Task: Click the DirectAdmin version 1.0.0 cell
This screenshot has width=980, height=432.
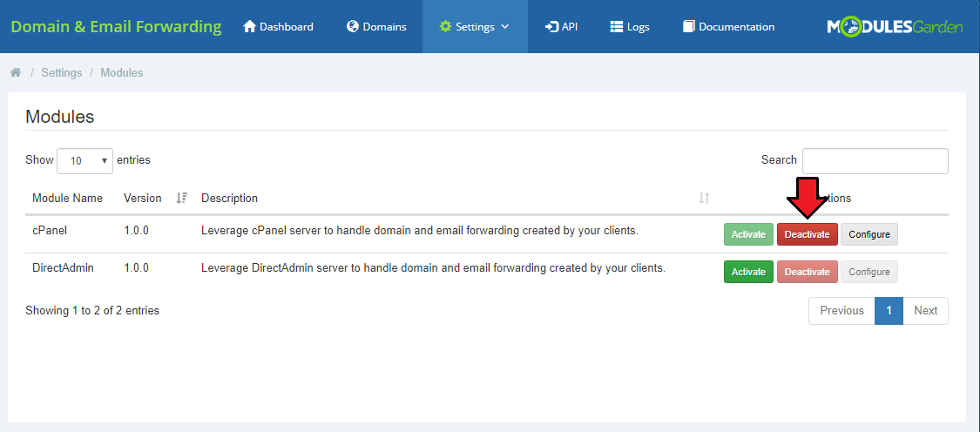Action: (x=136, y=267)
